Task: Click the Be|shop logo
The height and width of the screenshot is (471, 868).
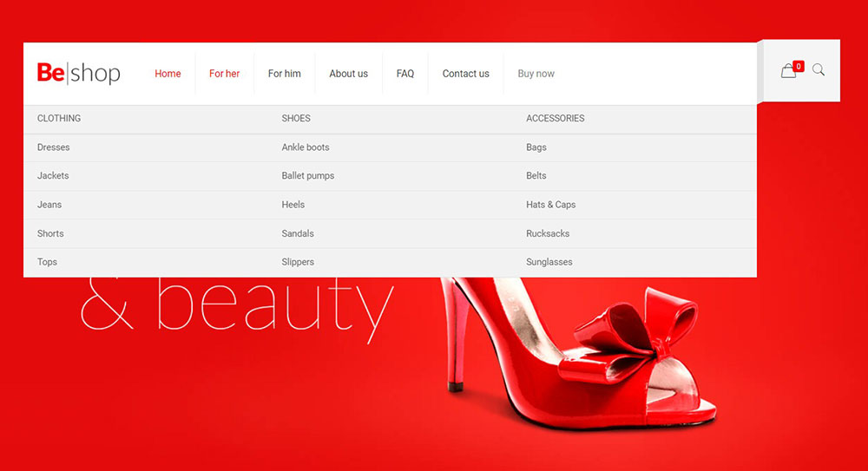Action: tap(78, 74)
